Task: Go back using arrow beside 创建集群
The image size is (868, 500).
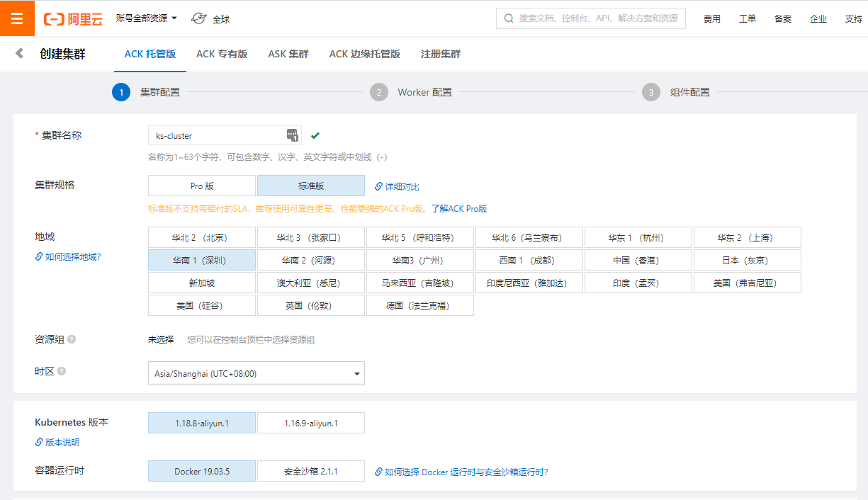Action: pyautogui.click(x=19, y=53)
